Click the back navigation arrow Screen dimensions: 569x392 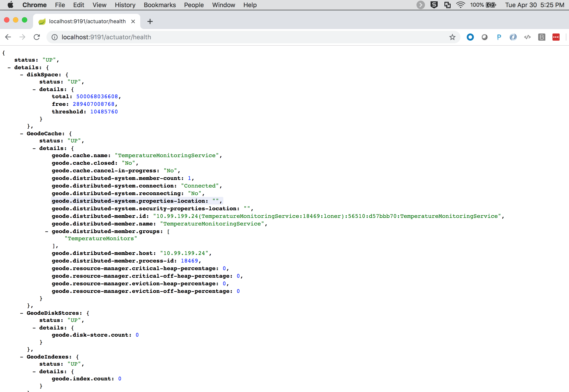coord(8,37)
